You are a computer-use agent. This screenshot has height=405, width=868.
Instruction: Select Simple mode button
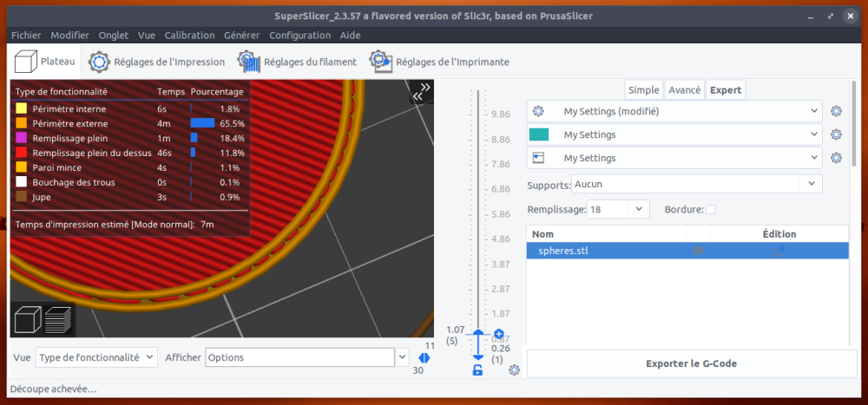point(644,90)
